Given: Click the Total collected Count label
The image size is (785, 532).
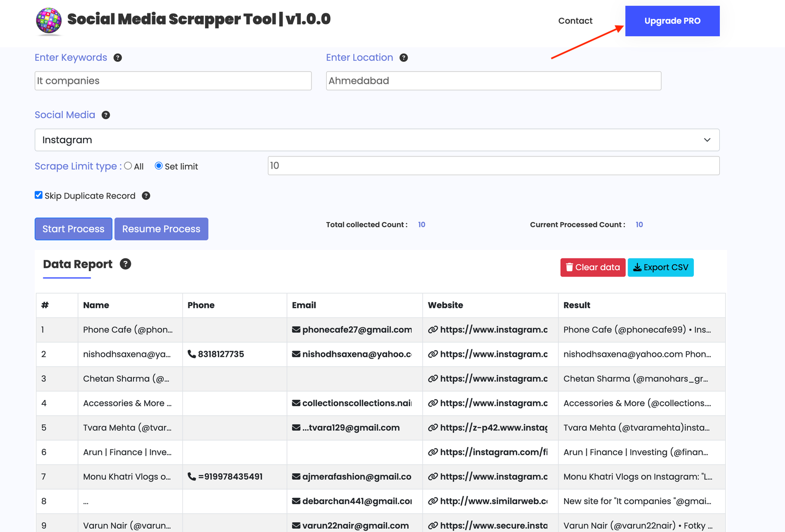Looking at the screenshot, I should click(x=367, y=225).
